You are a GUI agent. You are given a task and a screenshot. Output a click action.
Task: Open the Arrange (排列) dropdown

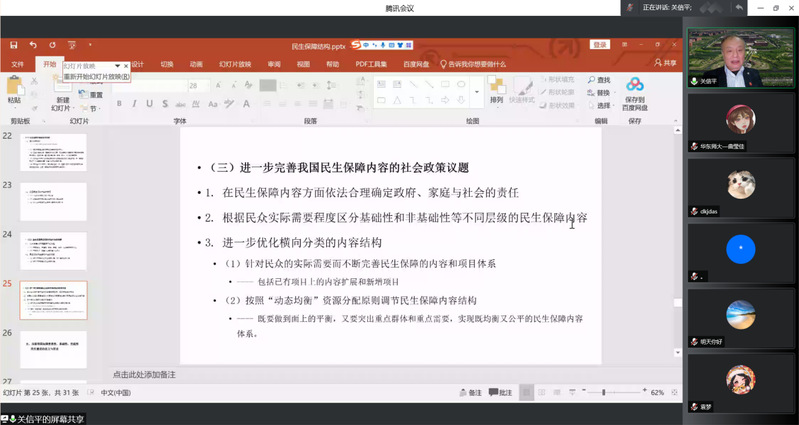pyautogui.click(x=496, y=90)
